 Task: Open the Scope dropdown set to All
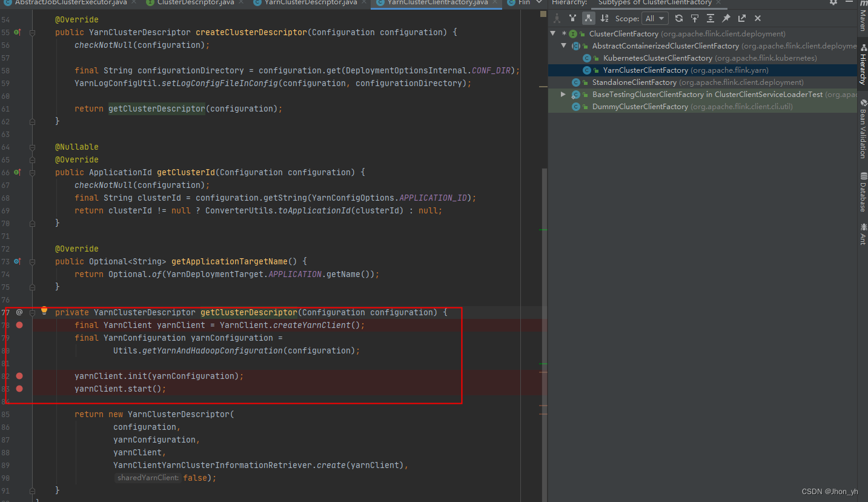[x=655, y=18]
